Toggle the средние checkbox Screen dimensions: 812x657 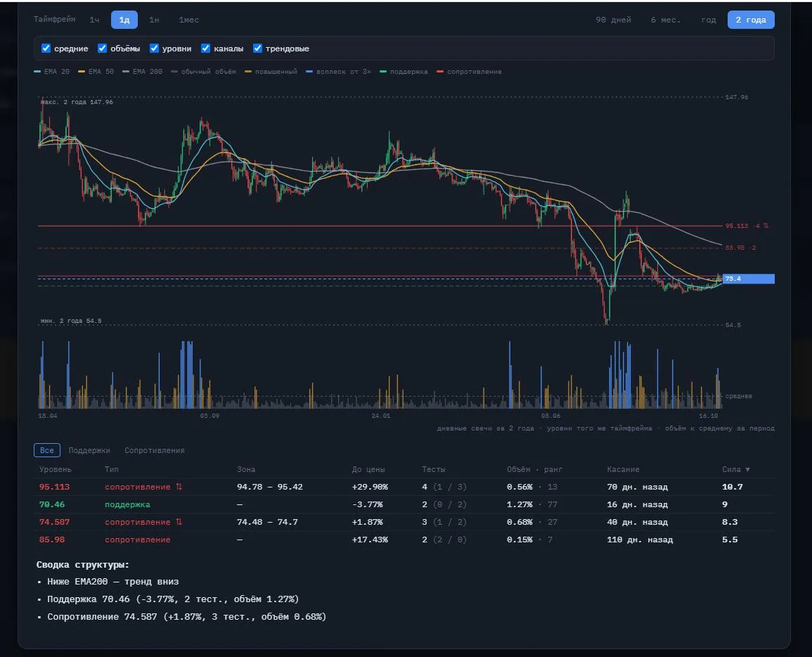point(46,49)
